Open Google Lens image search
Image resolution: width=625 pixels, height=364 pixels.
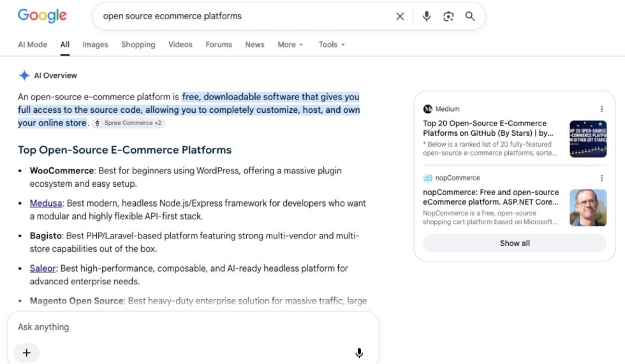(x=448, y=17)
